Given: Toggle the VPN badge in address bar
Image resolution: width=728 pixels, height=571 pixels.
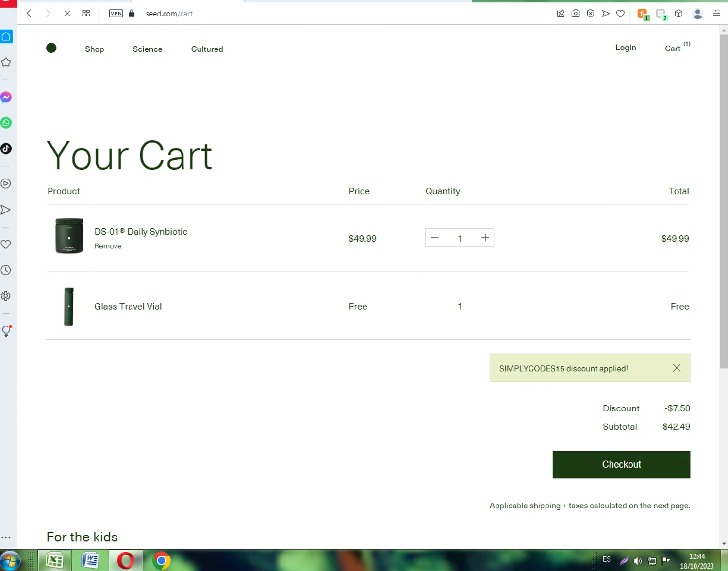Looking at the screenshot, I should pos(116,14).
